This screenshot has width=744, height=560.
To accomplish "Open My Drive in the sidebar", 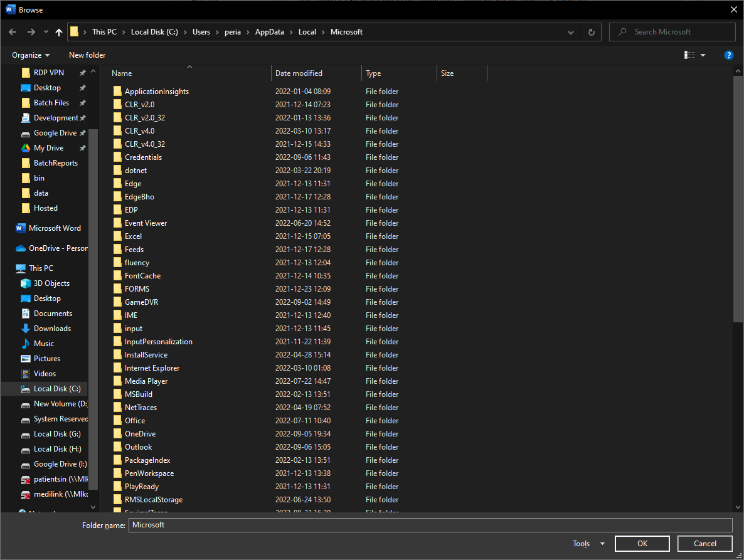I will pos(48,148).
